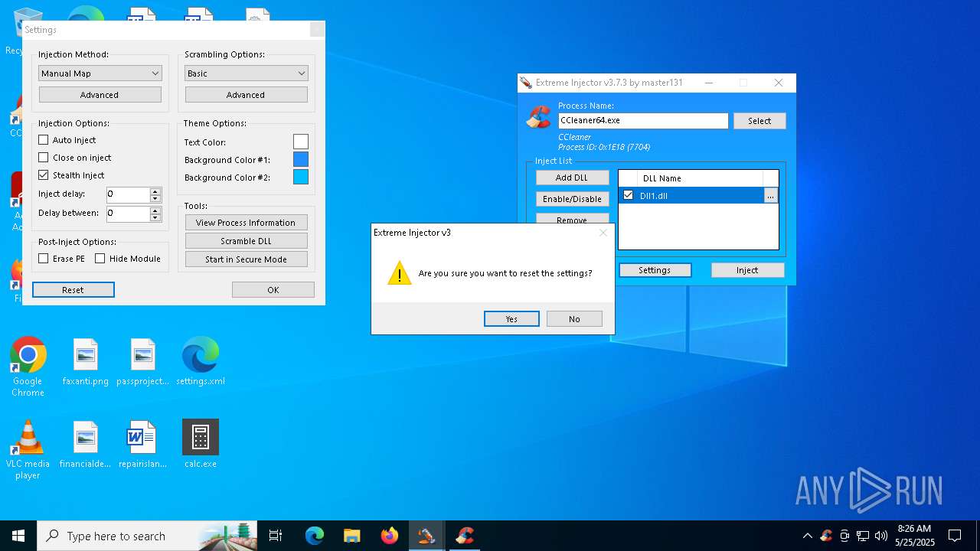
Task: Click OK in the Settings window
Action: pyautogui.click(x=273, y=290)
